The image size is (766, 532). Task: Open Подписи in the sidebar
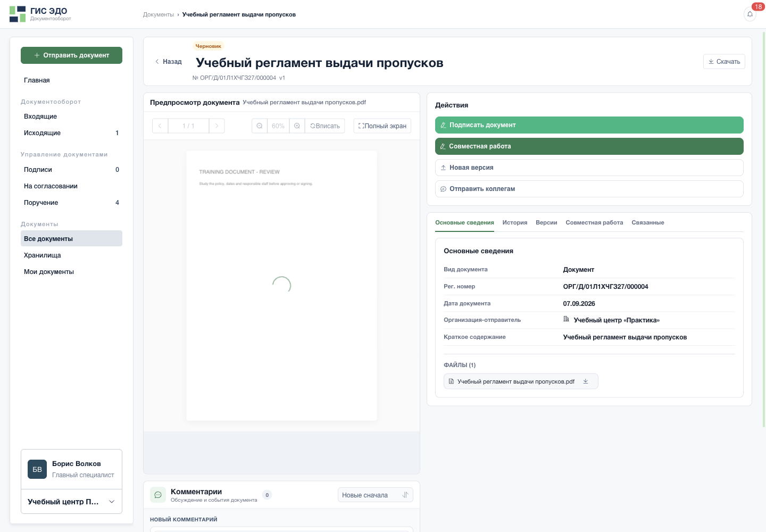tap(71, 170)
